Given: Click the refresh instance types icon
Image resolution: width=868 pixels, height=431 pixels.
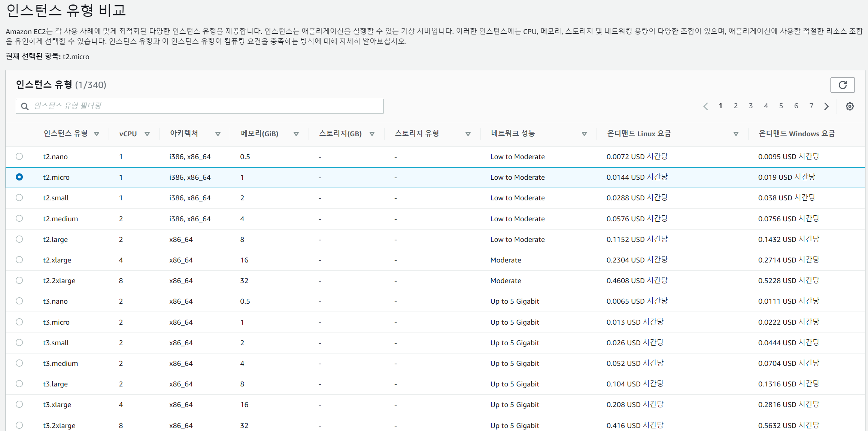Looking at the screenshot, I should [x=842, y=85].
